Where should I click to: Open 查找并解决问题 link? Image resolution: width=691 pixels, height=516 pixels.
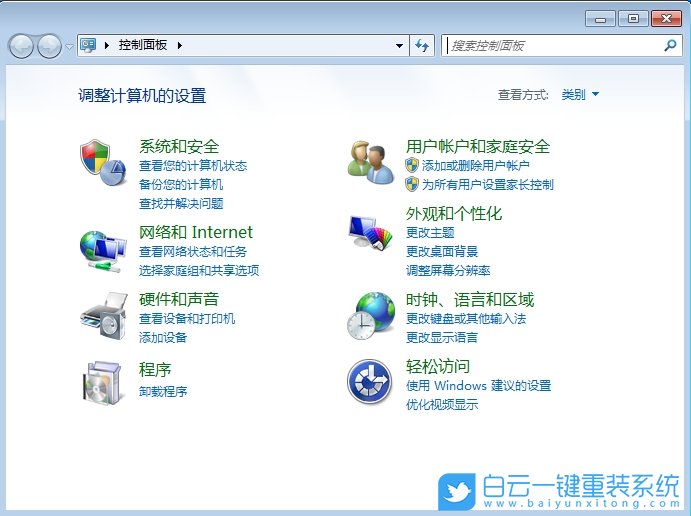click(x=181, y=204)
